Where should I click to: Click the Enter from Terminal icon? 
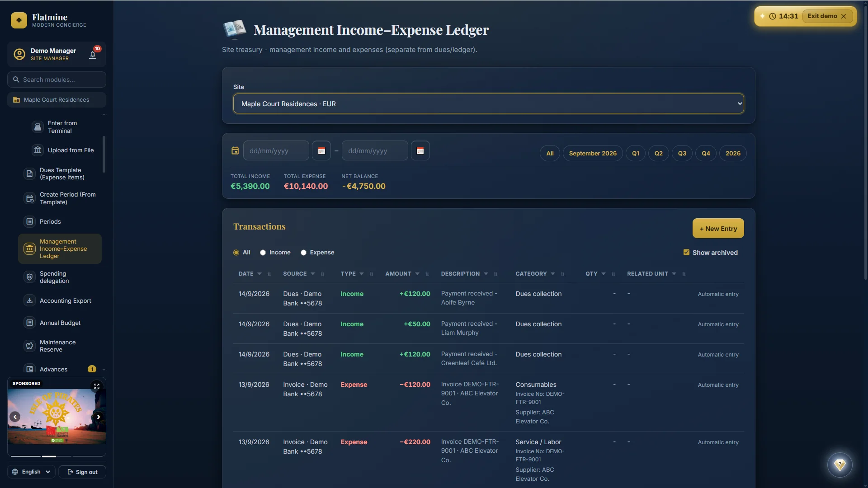(x=38, y=127)
